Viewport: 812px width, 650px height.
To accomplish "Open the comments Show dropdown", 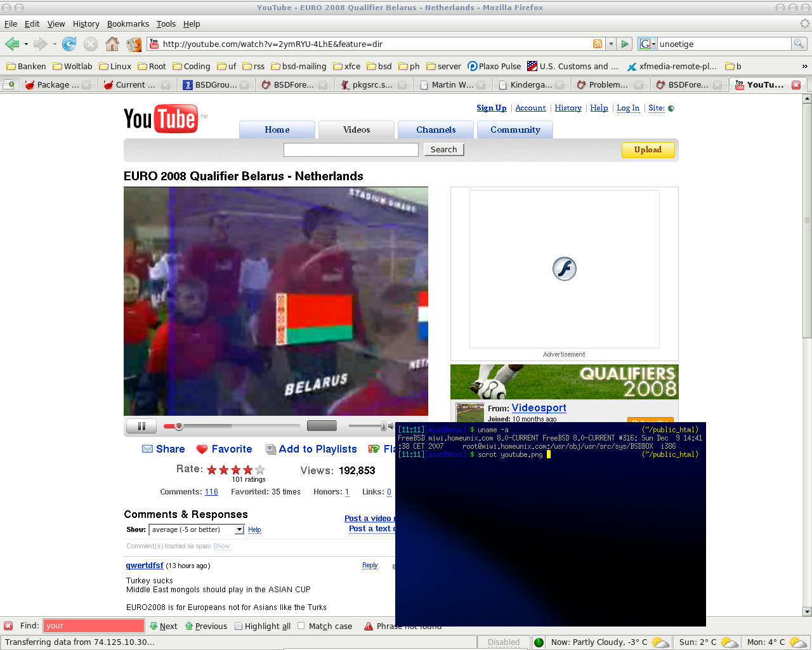I will [197, 529].
